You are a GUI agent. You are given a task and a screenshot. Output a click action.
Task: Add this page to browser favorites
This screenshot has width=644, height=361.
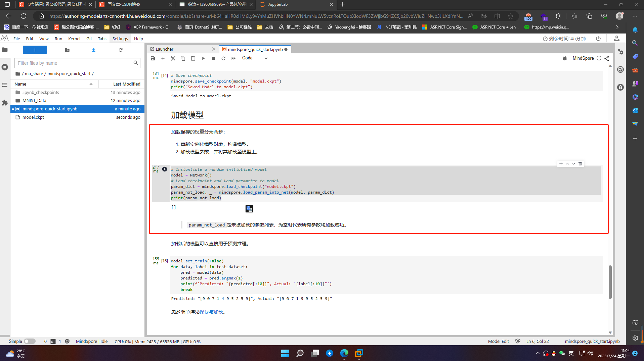511,16
